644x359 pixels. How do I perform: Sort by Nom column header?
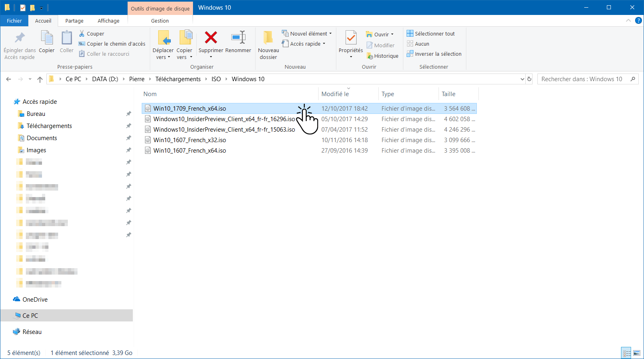[x=150, y=94]
